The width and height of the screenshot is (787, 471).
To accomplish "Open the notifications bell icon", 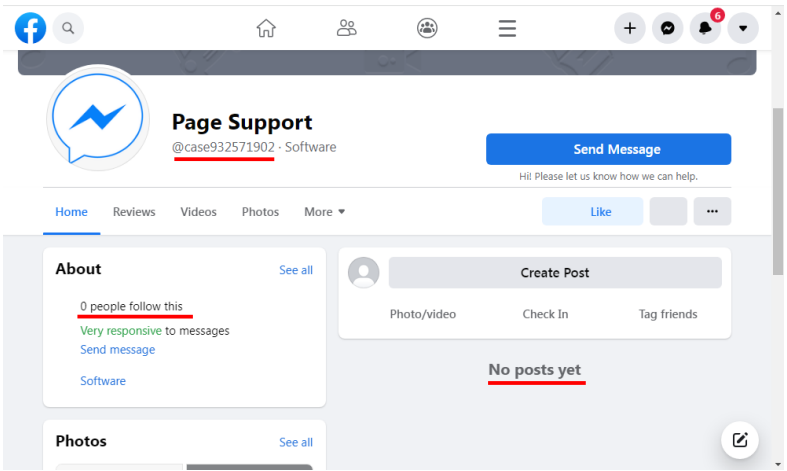I will point(705,29).
